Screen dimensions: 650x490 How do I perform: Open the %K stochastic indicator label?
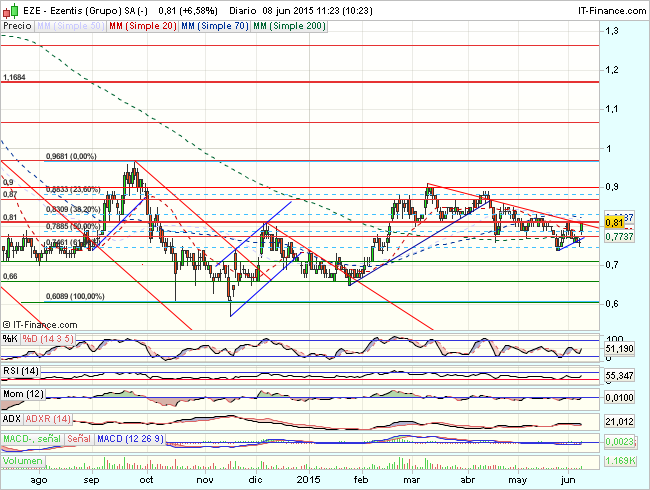point(11,339)
